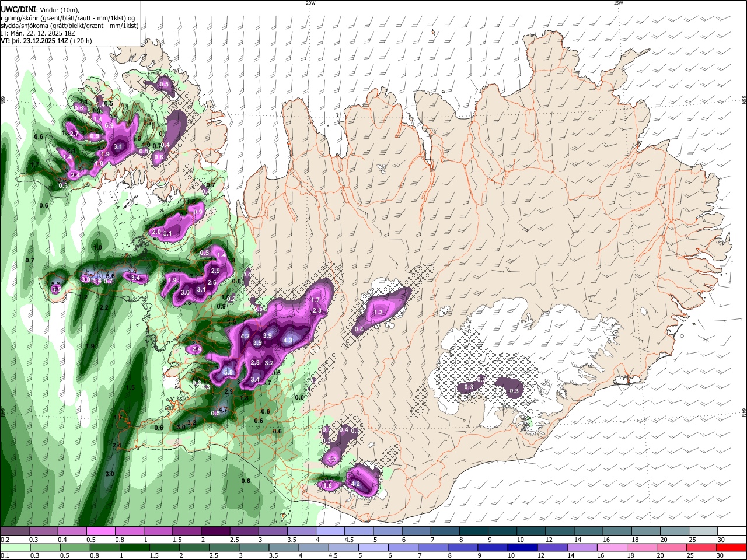Click the '(+20 h)' forecast offset text
The image size is (747, 560).
pos(82,41)
